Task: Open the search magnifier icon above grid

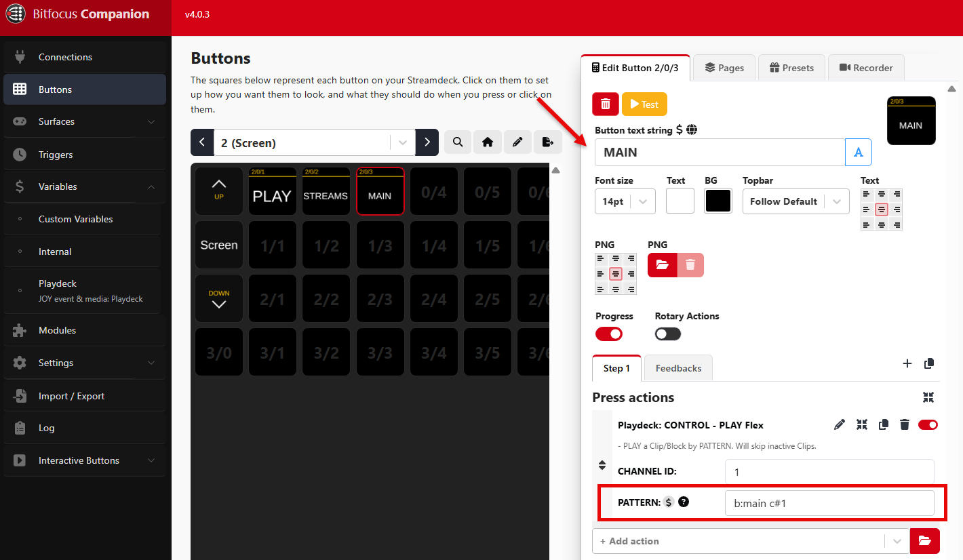Action: [x=458, y=142]
